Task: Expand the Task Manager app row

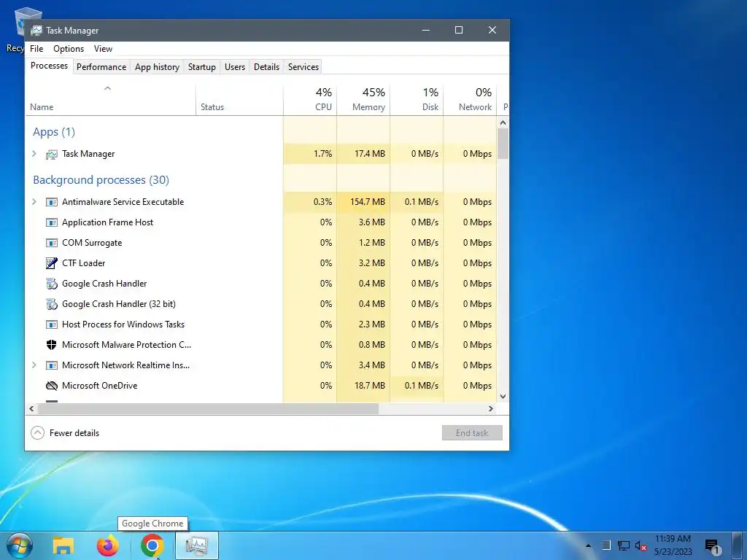Action: pos(34,153)
